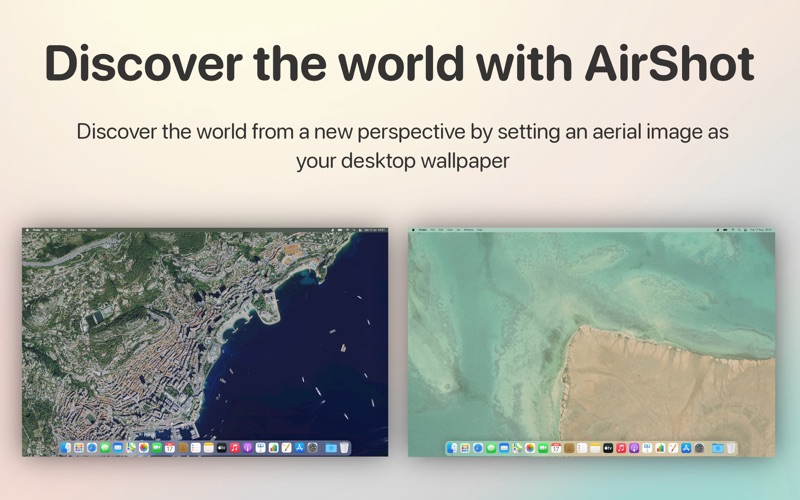Screen dimensions: 800x500
Task: Open Downloads folder in turquoise coast desktop's dock
Action: click(x=717, y=448)
